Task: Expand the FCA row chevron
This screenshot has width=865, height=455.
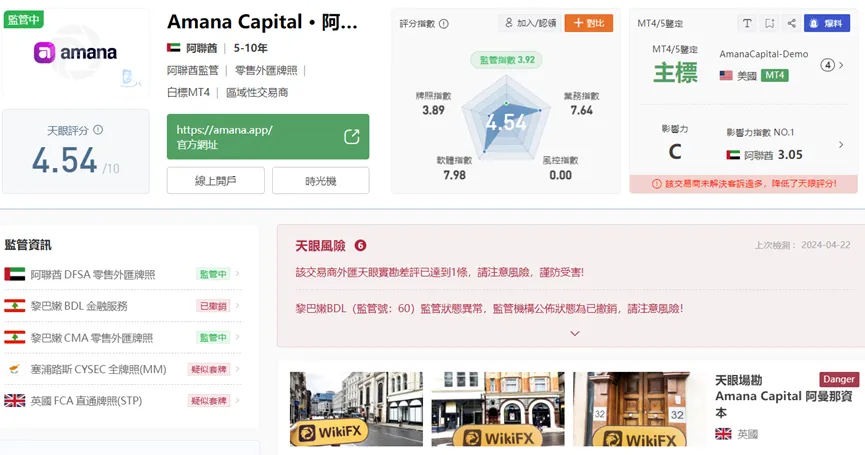Action: pyautogui.click(x=238, y=400)
